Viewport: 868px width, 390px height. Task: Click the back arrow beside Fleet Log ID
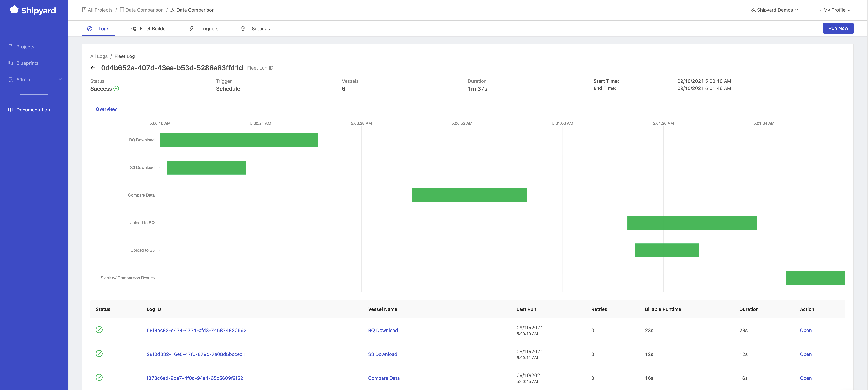pos(93,68)
